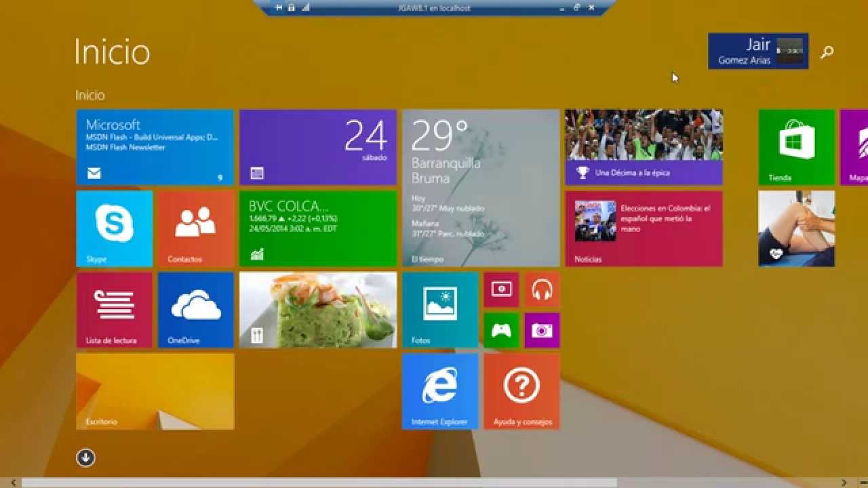Open the Contactos tile
The height and width of the screenshot is (488, 868).
coord(196,228)
